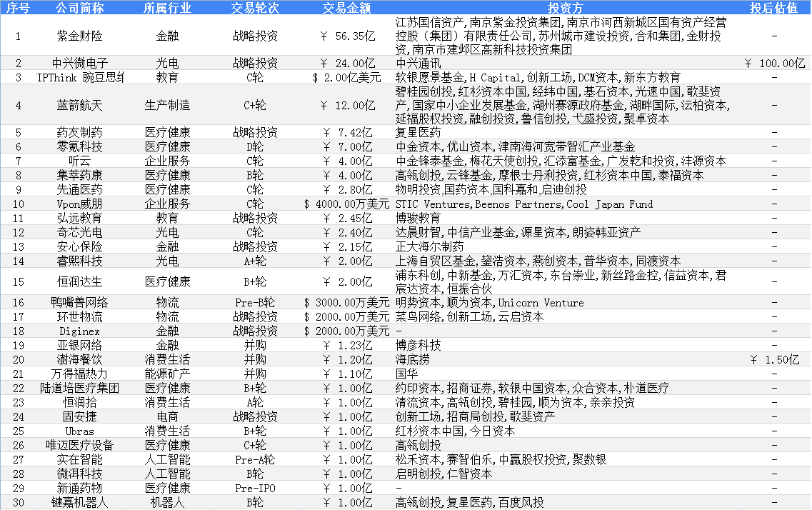812x510 pixels.
Task: Select the Diginex company cell
Action: click(80, 331)
